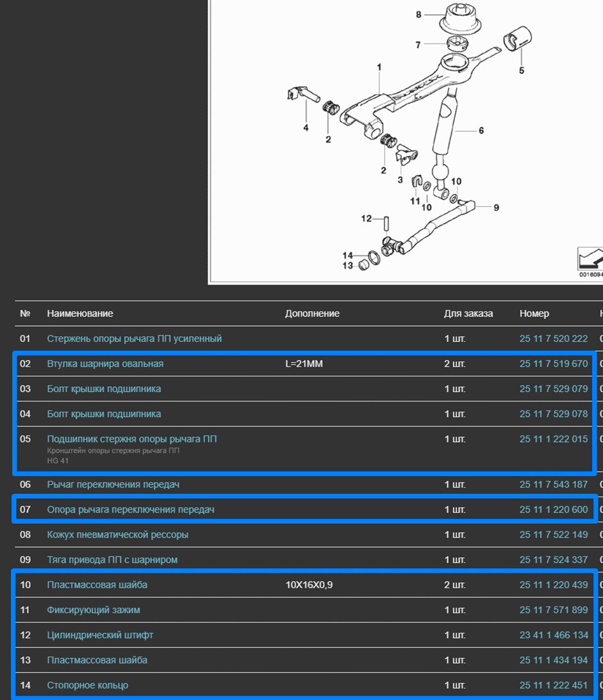Follow part number 25 11 7 520 222

[554, 338]
